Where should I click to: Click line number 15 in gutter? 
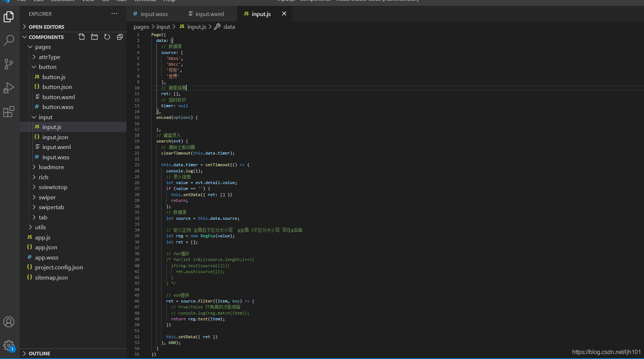click(137, 117)
